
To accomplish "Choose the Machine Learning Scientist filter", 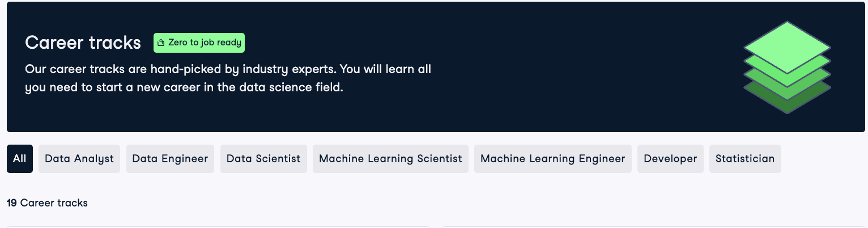I will [x=390, y=159].
